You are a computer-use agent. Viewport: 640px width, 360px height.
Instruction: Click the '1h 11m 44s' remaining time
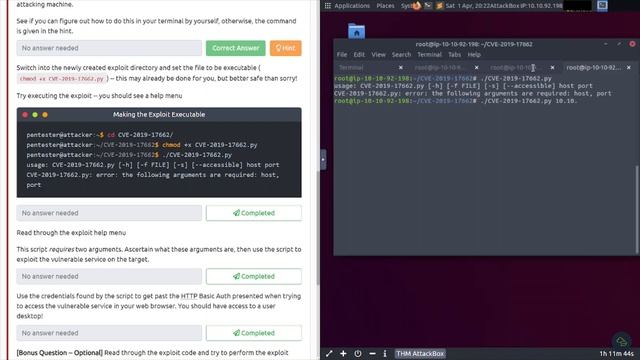[x=616, y=353]
